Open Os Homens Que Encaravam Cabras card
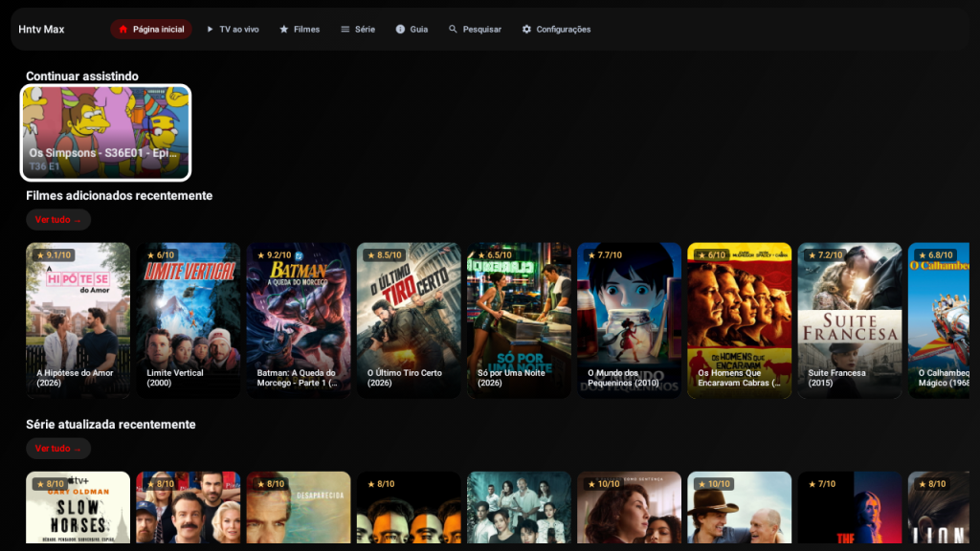The height and width of the screenshot is (551, 980). click(x=740, y=320)
